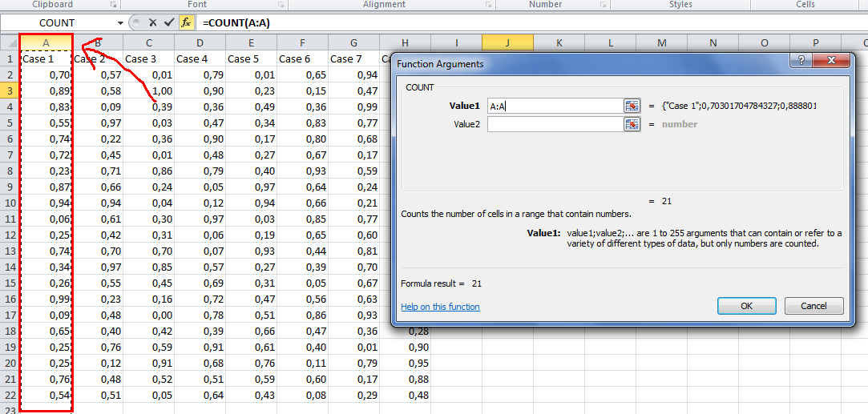Select column F header
The height and width of the screenshot is (414, 868).
click(x=302, y=42)
